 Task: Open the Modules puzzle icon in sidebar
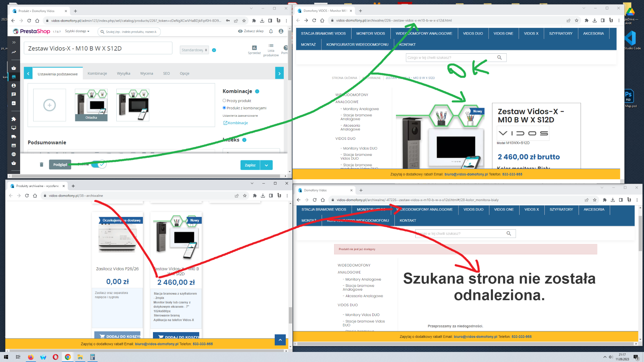coord(14,119)
